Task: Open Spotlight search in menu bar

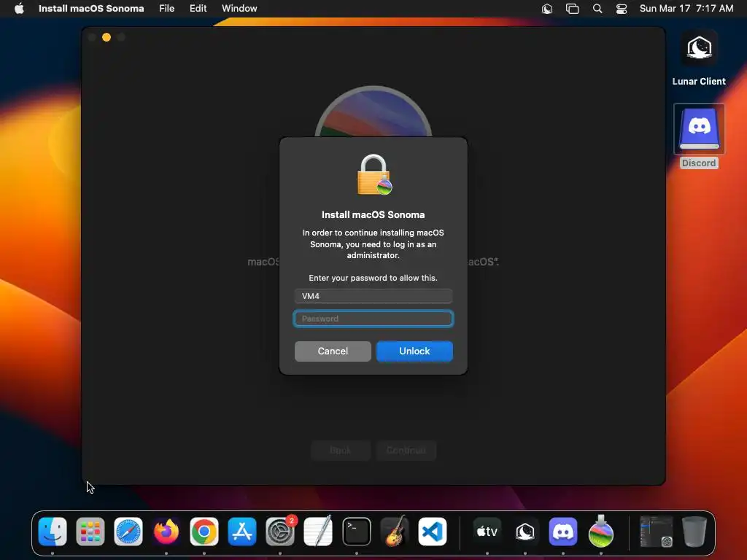Action: coord(597,9)
